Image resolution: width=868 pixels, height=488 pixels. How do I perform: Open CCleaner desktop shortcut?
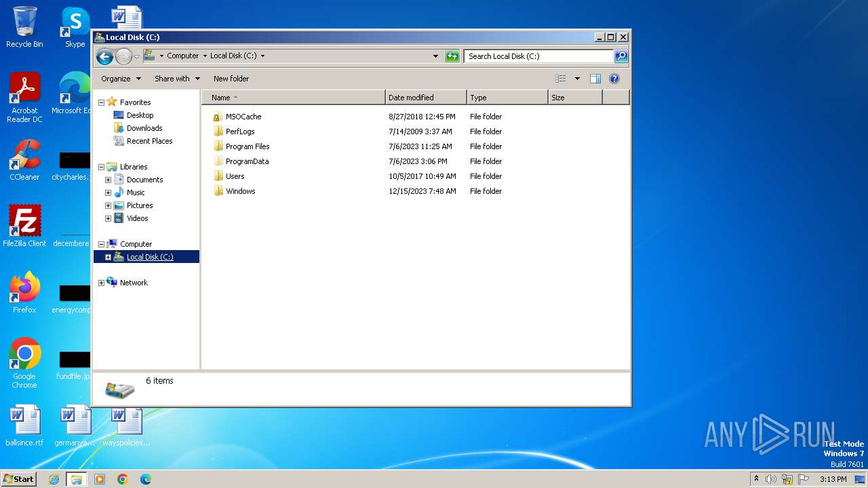(24, 160)
